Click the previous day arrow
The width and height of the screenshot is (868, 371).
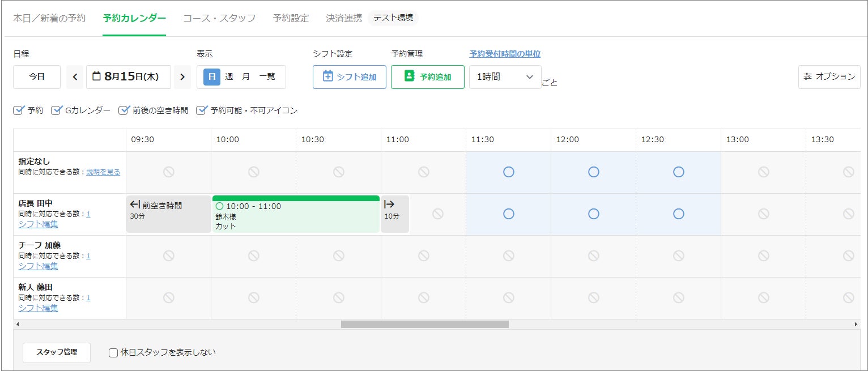click(75, 77)
